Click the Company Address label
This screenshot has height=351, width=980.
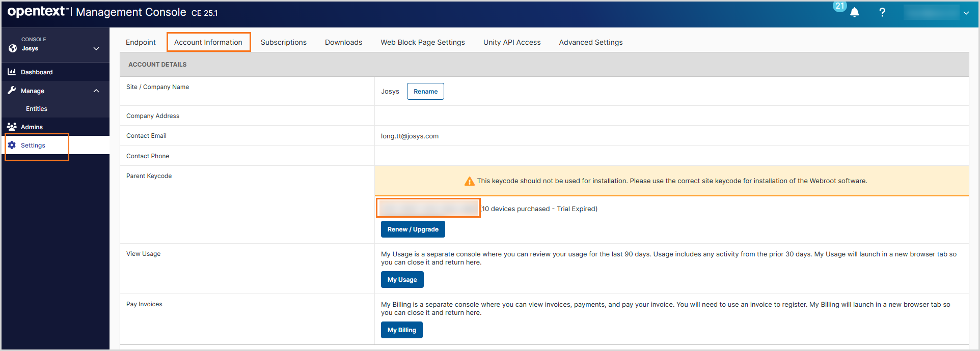pyautogui.click(x=153, y=116)
